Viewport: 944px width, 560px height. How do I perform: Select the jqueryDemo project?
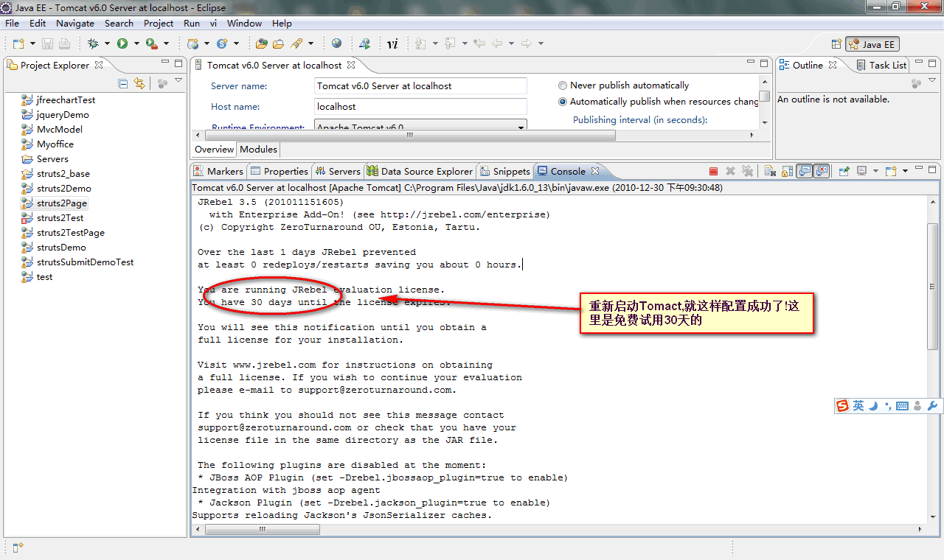pyautogui.click(x=55, y=115)
